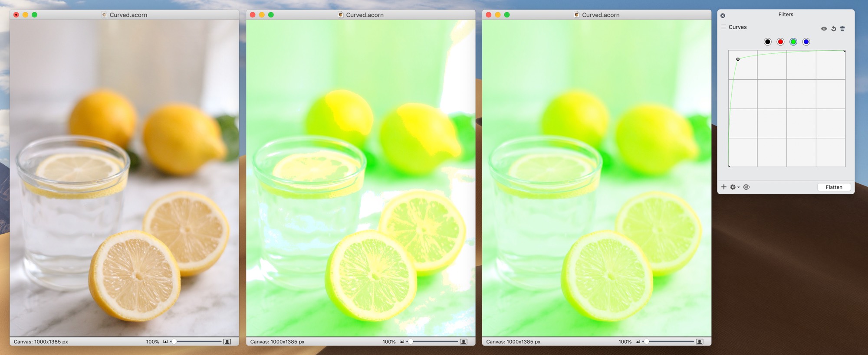Viewport: 868px width, 355px height.
Task: Open the Filters gear dropdown menu
Action: (x=734, y=187)
